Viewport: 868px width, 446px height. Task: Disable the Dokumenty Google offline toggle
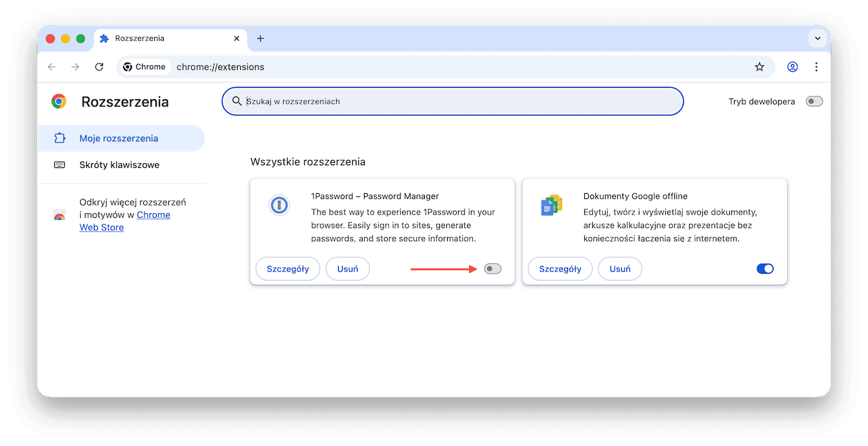tap(765, 269)
